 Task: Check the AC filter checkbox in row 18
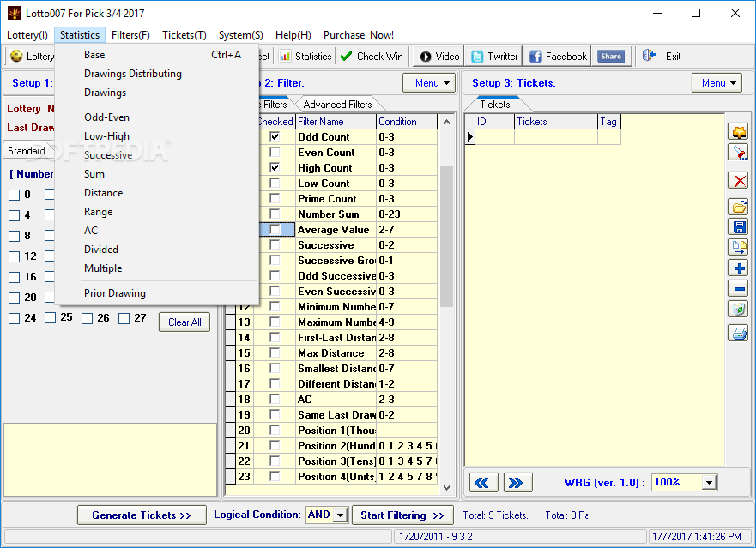click(x=275, y=399)
